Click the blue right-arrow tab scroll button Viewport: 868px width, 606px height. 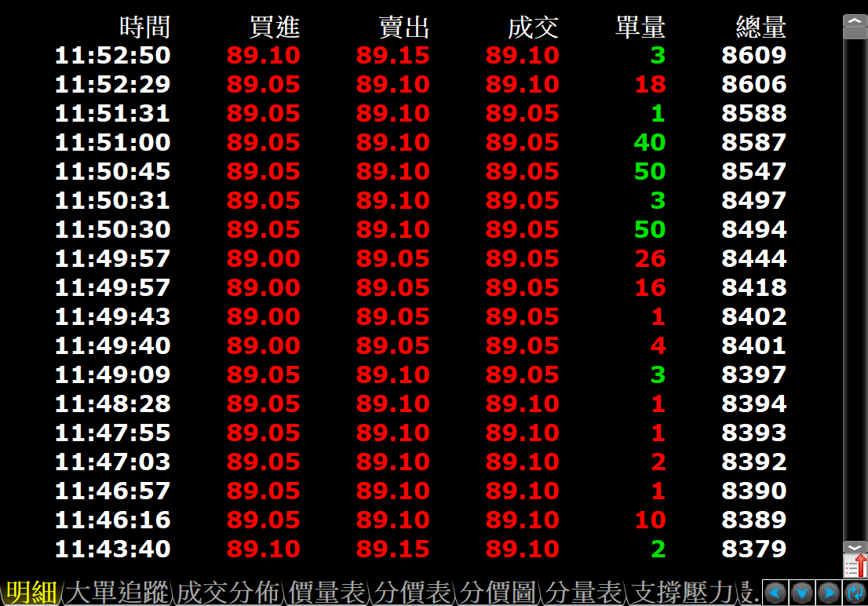click(829, 593)
